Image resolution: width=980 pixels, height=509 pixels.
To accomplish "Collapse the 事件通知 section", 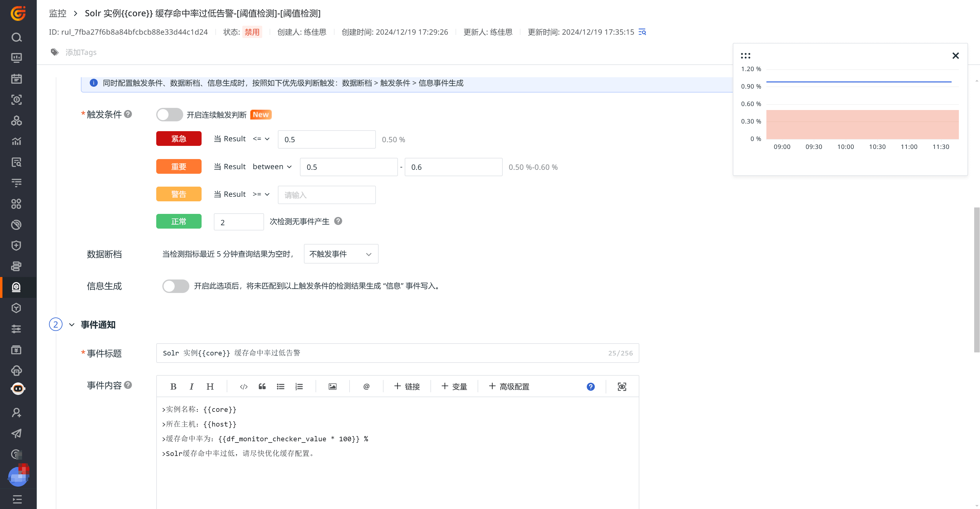I will [71, 325].
